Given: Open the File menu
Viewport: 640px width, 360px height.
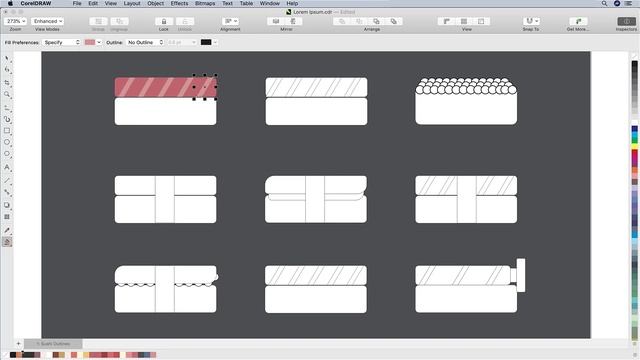Looking at the screenshot, I should point(77,3).
